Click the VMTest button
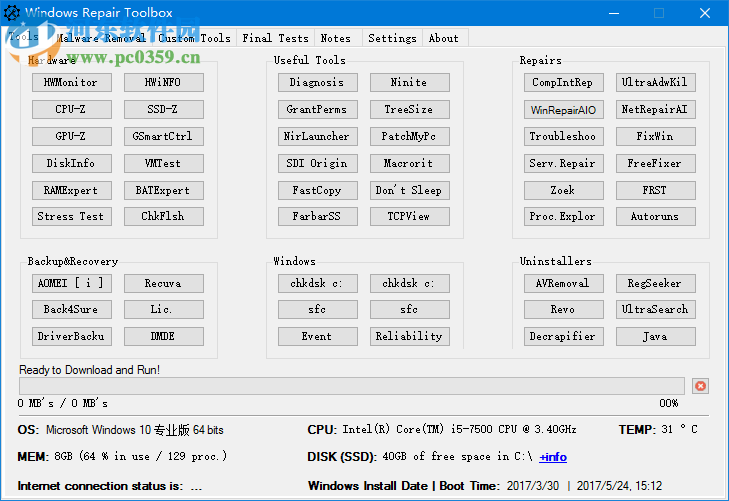Viewport: 729px width, 501px height. click(x=164, y=163)
